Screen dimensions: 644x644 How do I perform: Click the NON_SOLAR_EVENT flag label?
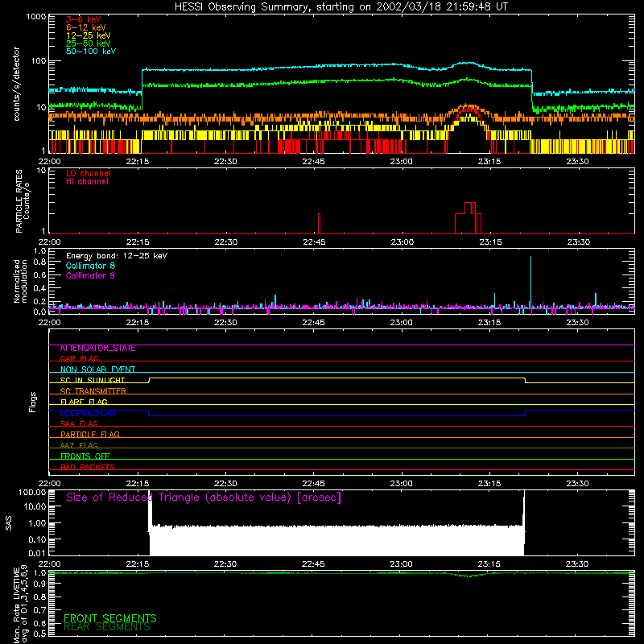pos(97,369)
